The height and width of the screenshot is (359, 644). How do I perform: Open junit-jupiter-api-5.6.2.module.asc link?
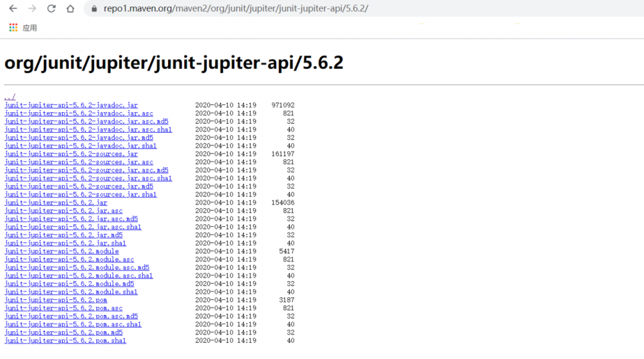click(69, 260)
